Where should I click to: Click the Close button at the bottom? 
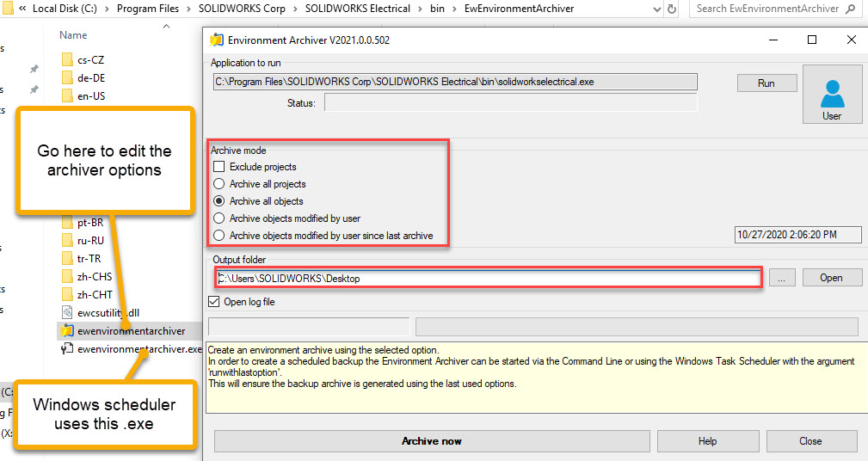tap(811, 441)
